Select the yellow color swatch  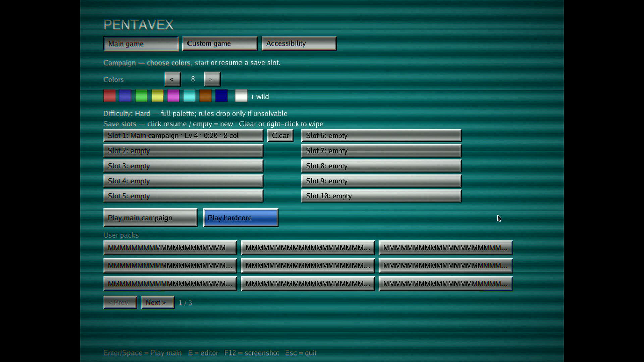coord(157,96)
